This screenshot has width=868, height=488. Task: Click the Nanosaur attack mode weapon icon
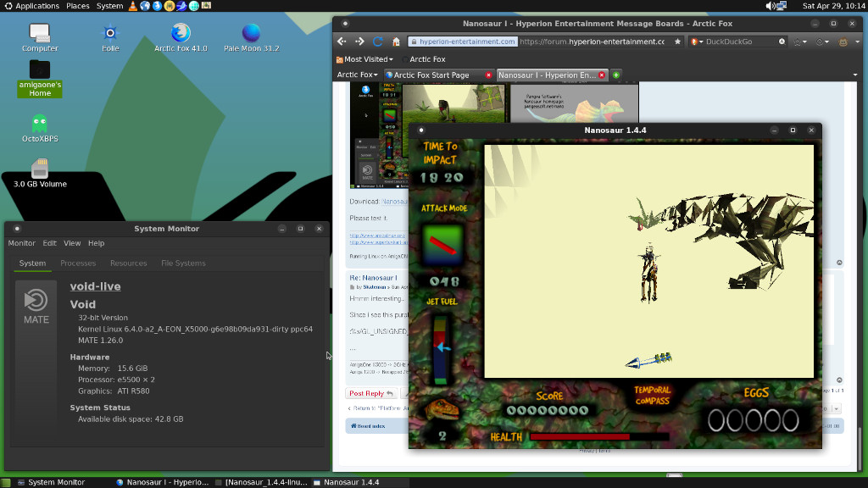pyautogui.click(x=443, y=244)
